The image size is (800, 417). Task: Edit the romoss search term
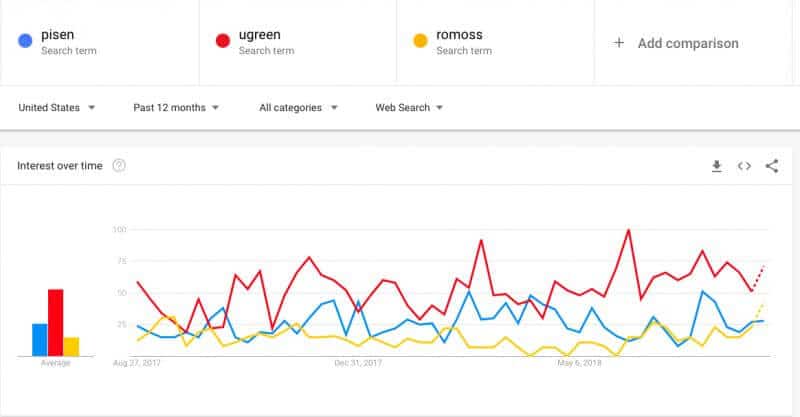[459, 35]
